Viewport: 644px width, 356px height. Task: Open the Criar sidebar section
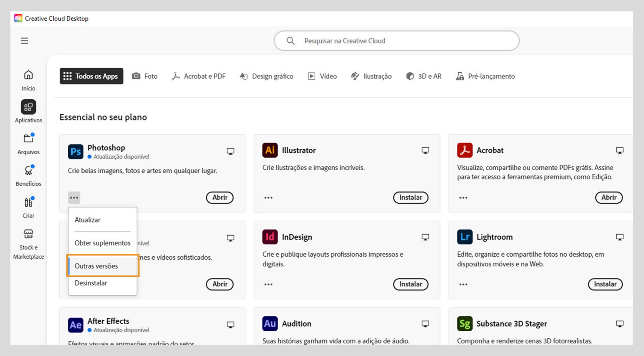click(29, 203)
